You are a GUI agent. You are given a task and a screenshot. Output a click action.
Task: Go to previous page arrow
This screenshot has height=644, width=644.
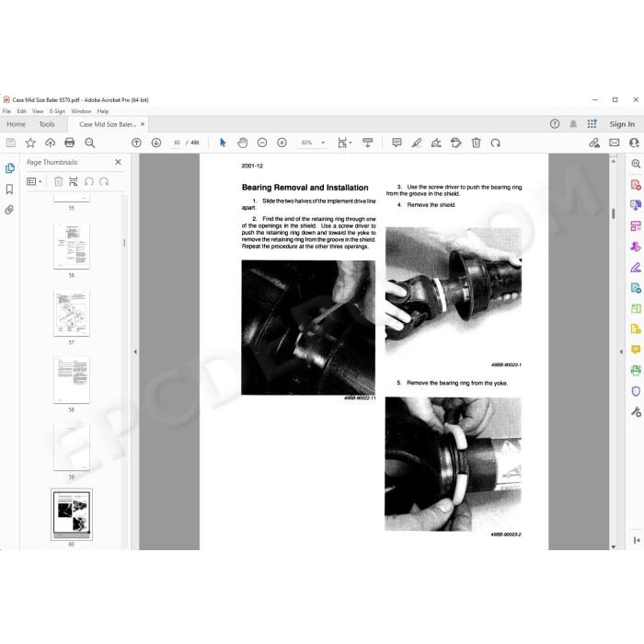tap(136, 143)
